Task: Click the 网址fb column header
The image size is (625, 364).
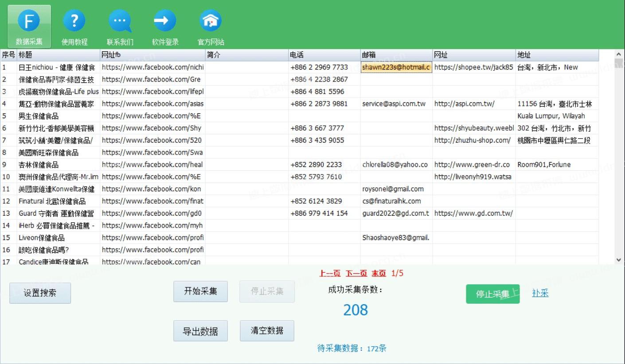Action: pyautogui.click(x=152, y=55)
